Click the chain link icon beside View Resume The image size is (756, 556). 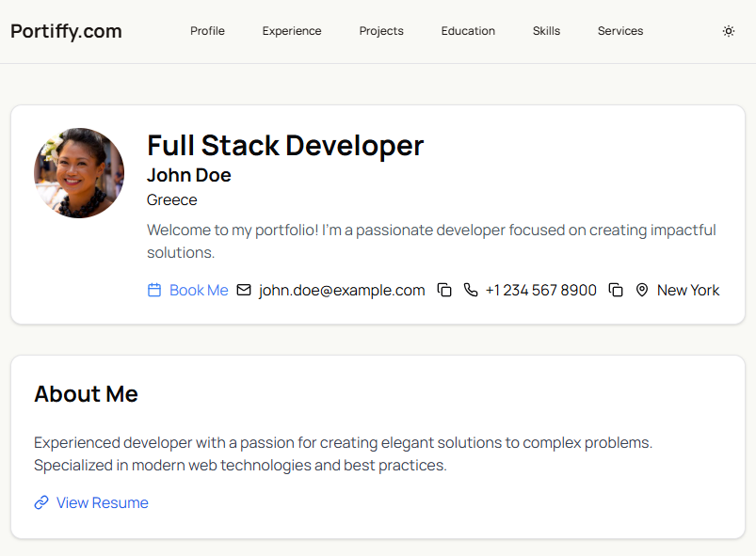[x=41, y=503]
